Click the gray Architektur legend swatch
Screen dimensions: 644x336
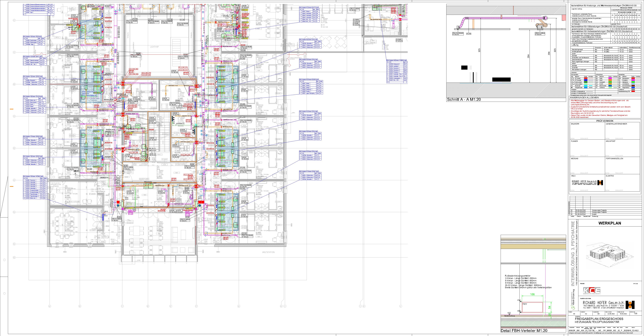[x=633, y=90]
